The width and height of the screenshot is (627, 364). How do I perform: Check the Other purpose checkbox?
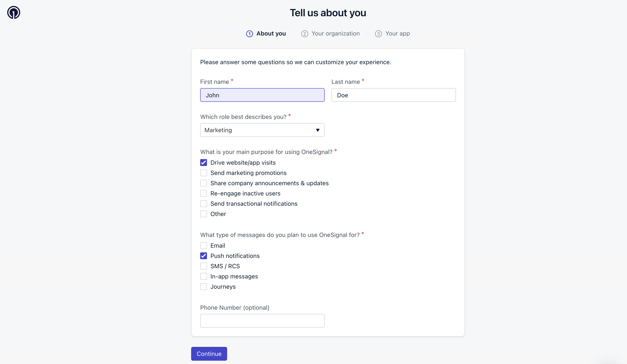(204, 214)
